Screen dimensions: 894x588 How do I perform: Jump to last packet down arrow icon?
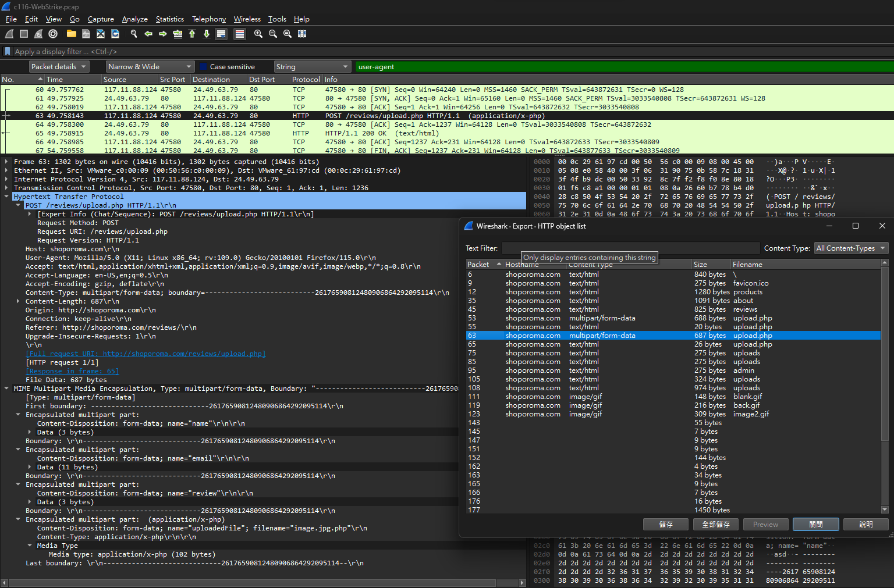point(207,34)
